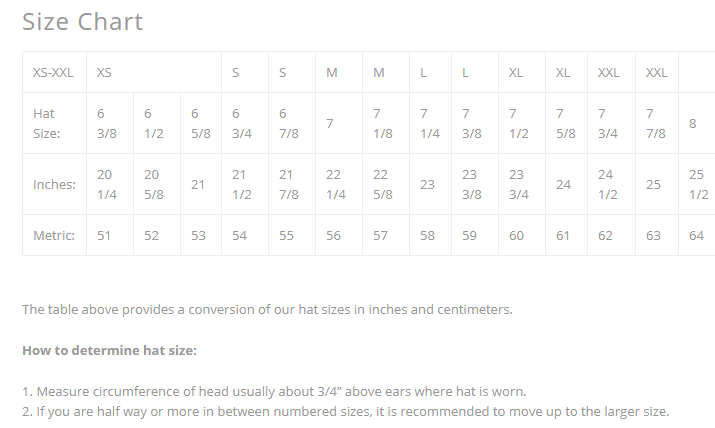715x428 pixels.
Task: Click the 'How to determine hat size' text
Action: 109,351
